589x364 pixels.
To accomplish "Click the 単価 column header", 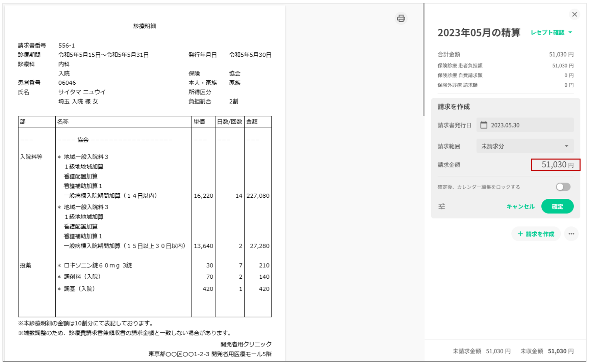I will pos(199,122).
